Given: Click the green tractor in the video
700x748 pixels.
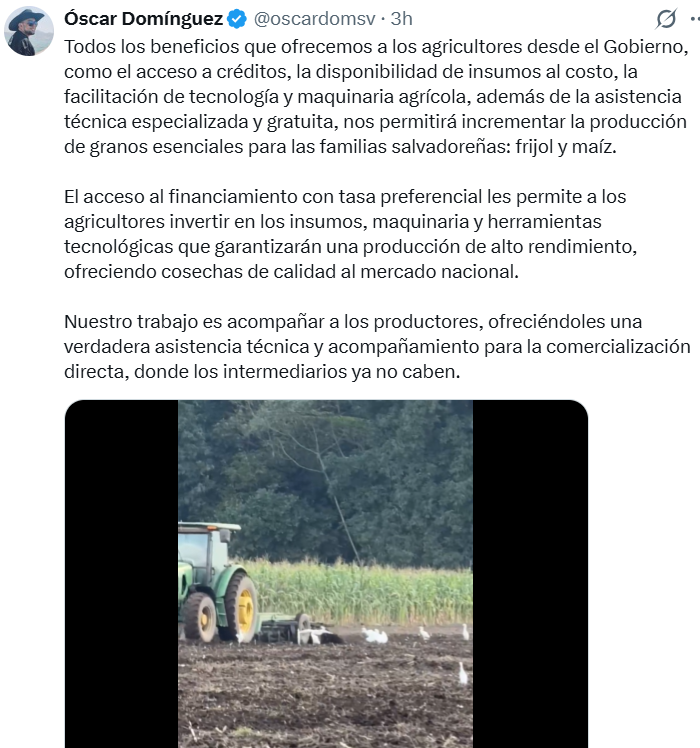Looking at the screenshot, I should (x=217, y=582).
